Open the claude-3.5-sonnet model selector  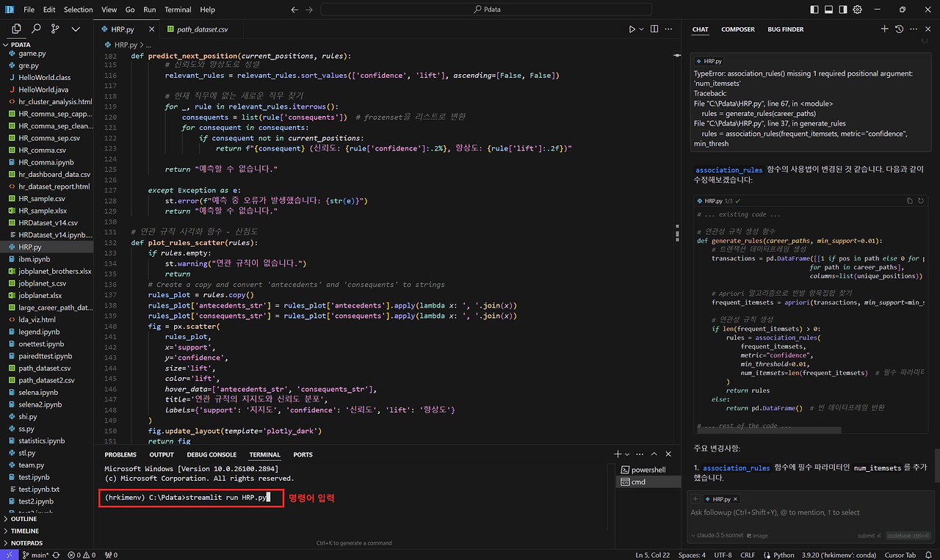coord(717,536)
